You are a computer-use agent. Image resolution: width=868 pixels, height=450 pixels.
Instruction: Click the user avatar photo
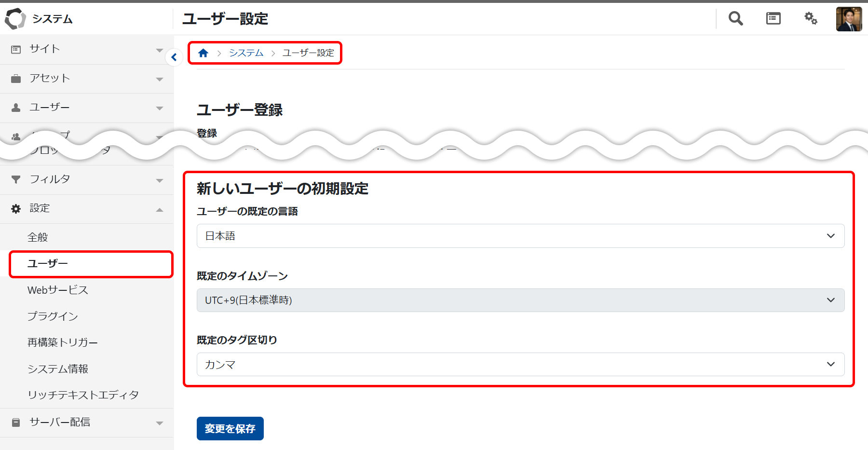click(x=849, y=19)
